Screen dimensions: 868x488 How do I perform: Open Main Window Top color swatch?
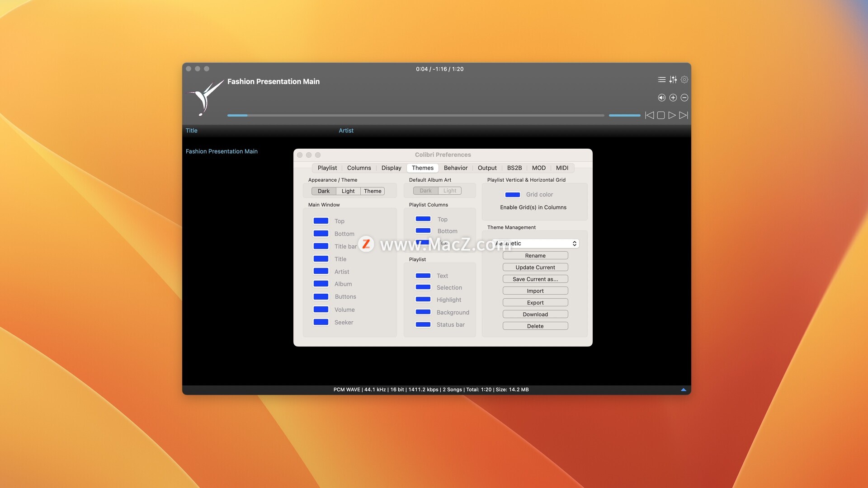(321, 221)
